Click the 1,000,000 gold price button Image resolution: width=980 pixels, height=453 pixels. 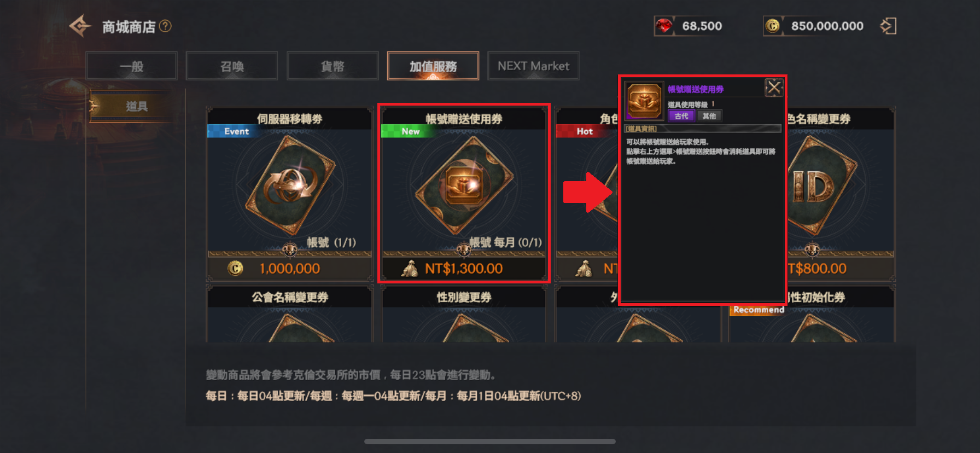pyautogui.click(x=289, y=269)
